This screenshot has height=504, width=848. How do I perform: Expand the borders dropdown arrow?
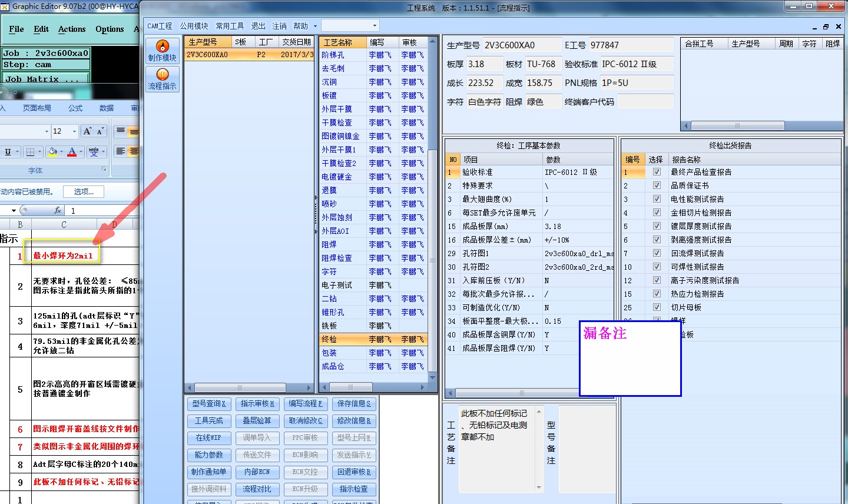tap(39, 152)
